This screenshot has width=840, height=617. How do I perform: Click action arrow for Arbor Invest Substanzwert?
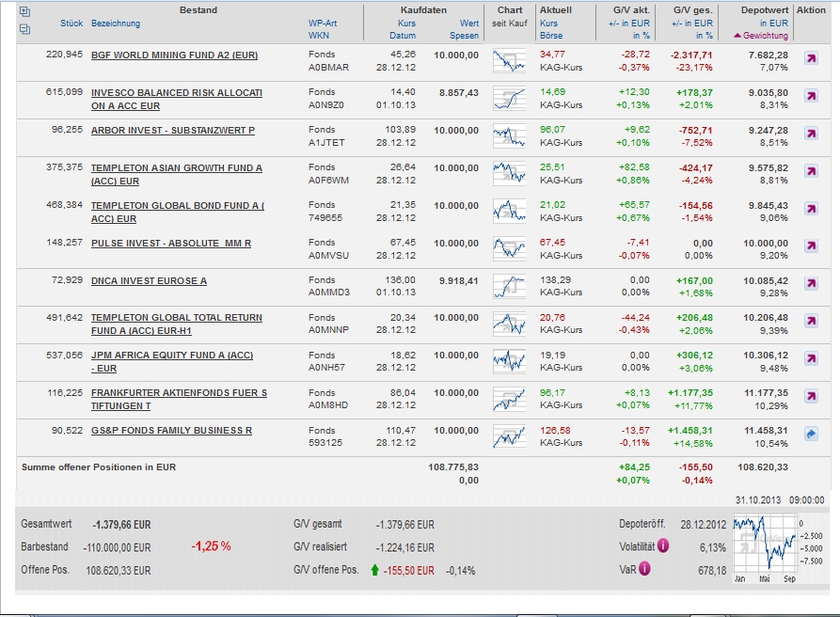[x=811, y=134]
